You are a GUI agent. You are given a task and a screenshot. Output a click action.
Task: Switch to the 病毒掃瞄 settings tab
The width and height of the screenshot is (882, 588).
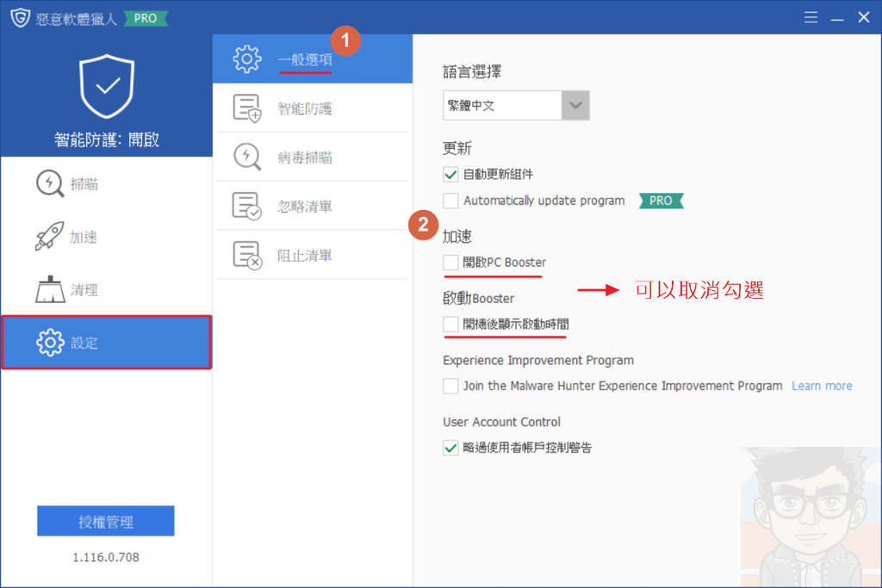313,157
